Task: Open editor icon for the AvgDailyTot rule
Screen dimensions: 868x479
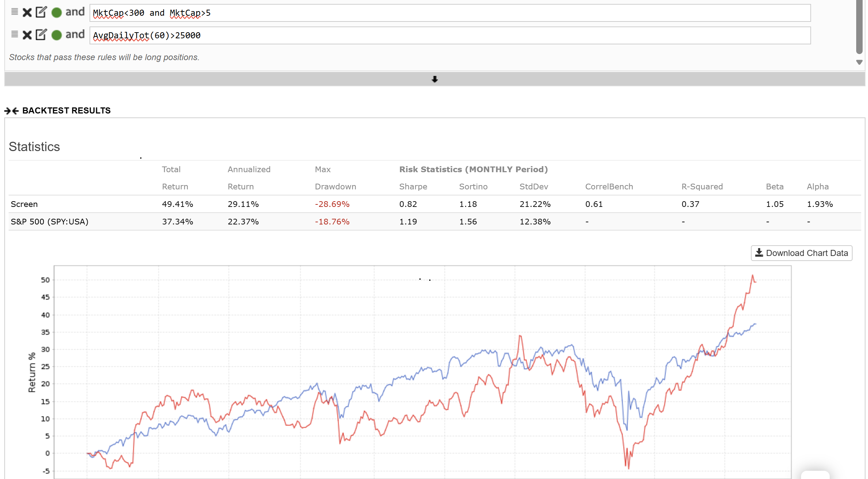Action: pyautogui.click(x=41, y=34)
